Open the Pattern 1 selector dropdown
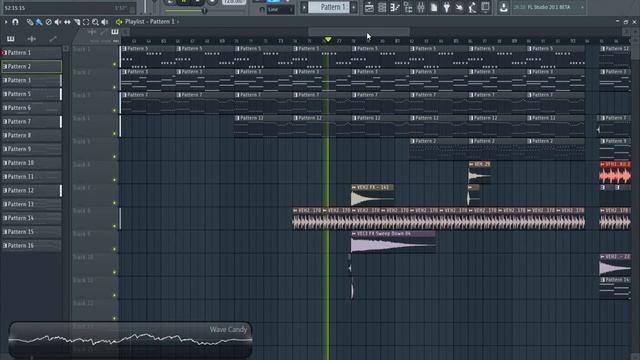Screen dimensions: 640x360 pyautogui.click(x=329, y=7)
